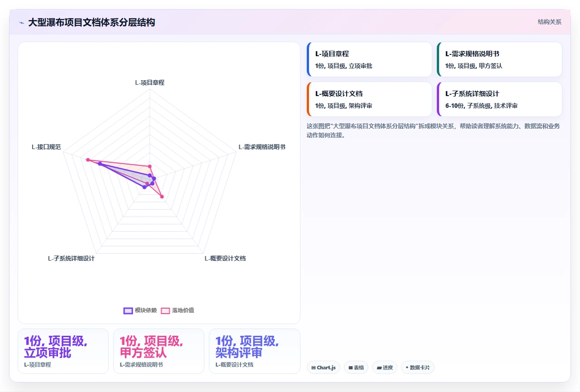Toggle the 落地价值 legend series
Image resolution: width=580 pixels, height=392 pixels.
point(178,310)
